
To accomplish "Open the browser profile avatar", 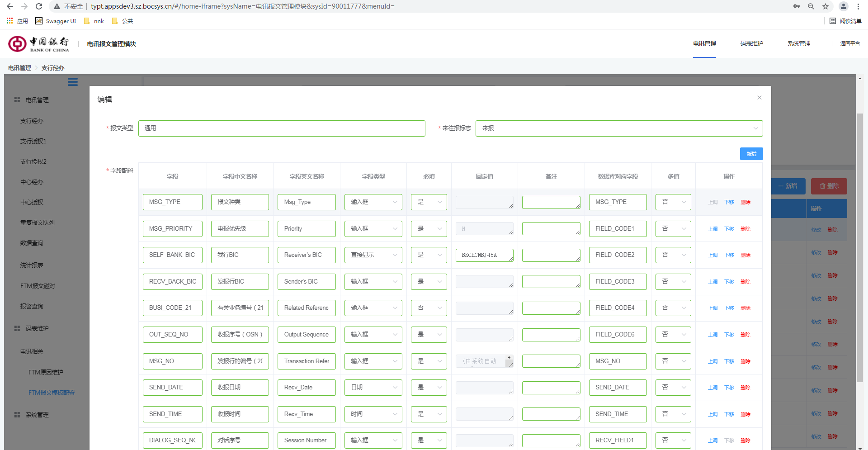I will pyautogui.click(x=844, y=6).
